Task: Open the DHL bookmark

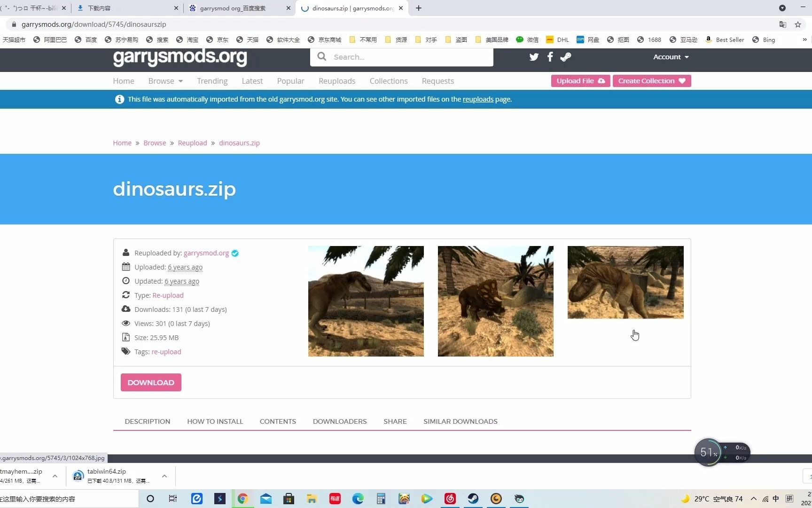Action: coord(557,40)
